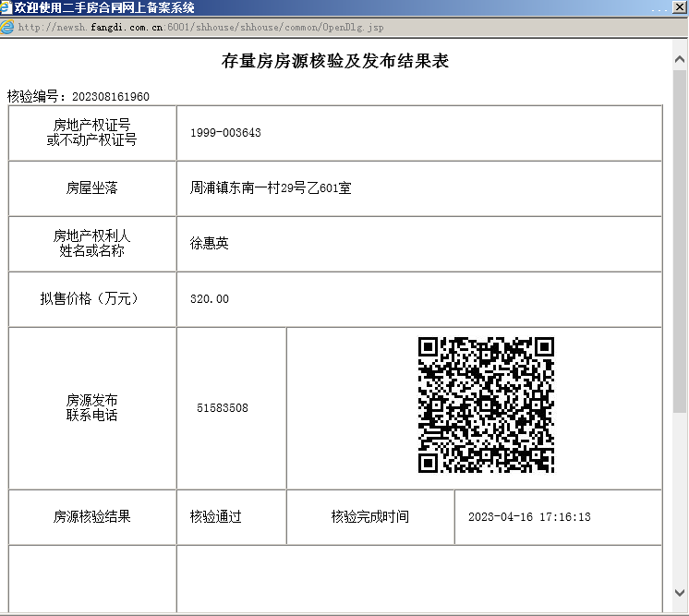Image resolution: width=689 pixels, height=616 pixels.
Task: Click the 核验完成时间 label cell
Action: [x=369, y=517]
